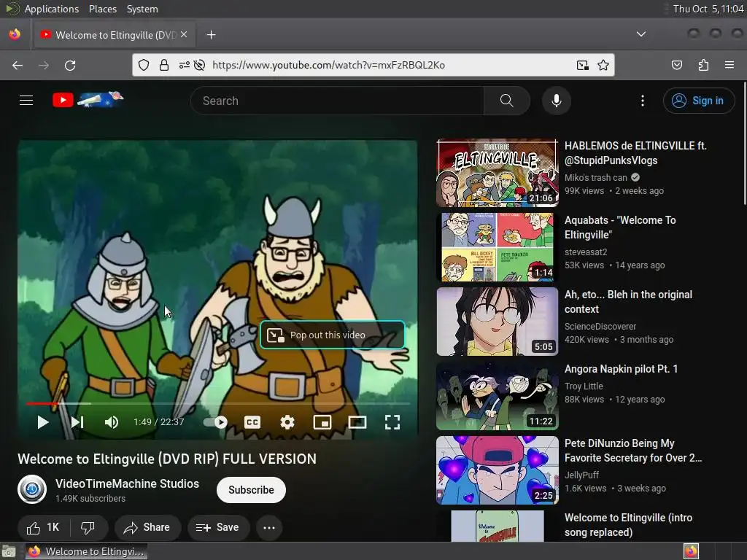Open site permissions icon in address bar
747x560 pixels.
[x=185, y=65]
